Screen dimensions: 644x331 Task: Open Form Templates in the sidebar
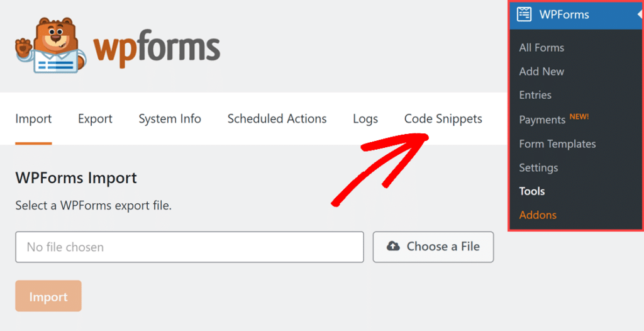point(557,144)
